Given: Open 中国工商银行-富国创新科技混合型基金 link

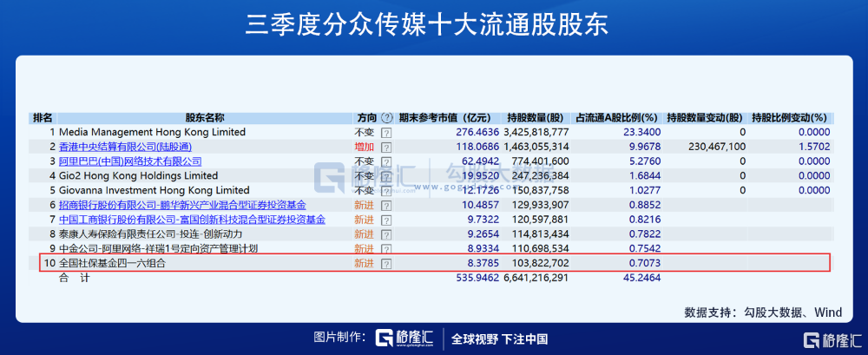Looking at the screenshot, I should point(192,220).
